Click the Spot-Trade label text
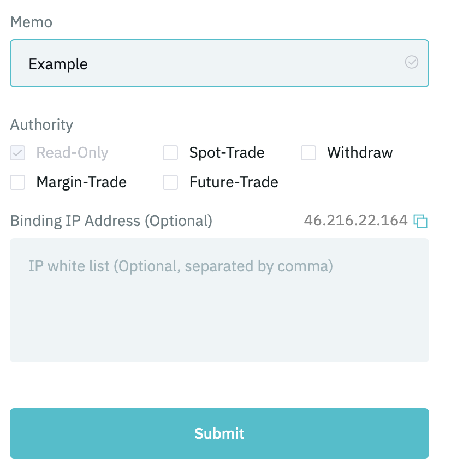 [x=227, y=152]
